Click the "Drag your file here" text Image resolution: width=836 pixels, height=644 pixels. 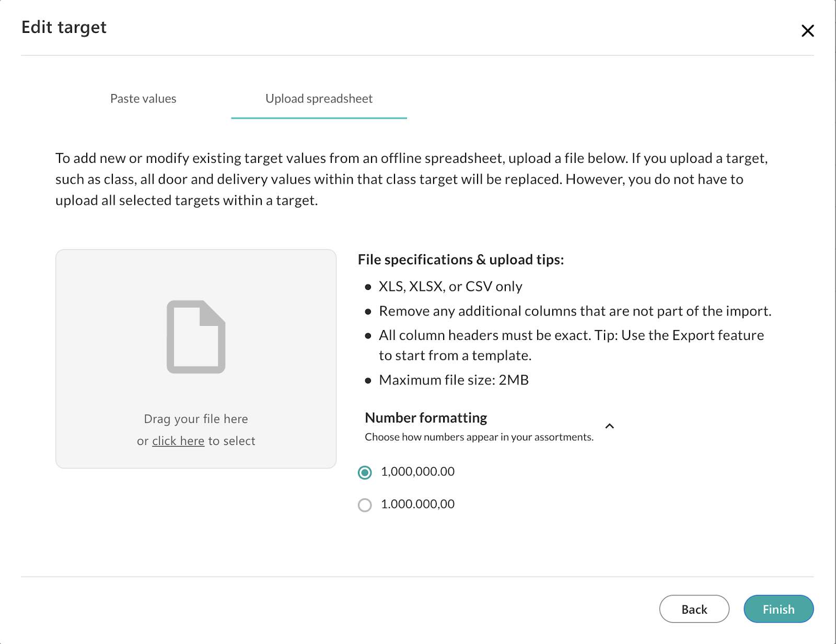point(196,419)
